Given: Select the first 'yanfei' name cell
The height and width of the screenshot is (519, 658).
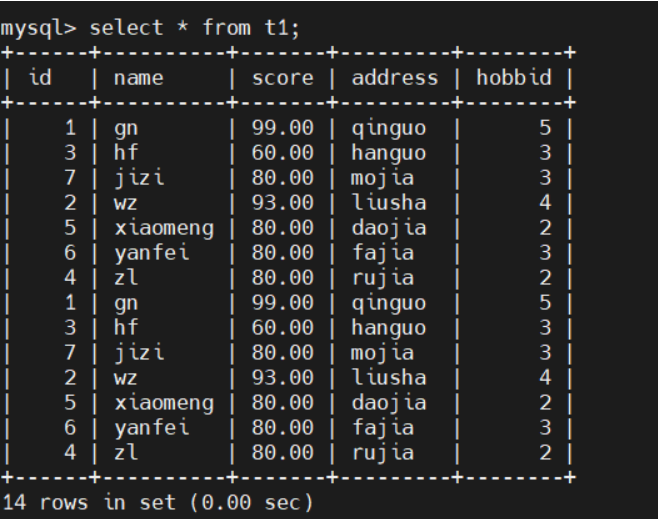Looking at the screenshot, I should pos(151,252).
